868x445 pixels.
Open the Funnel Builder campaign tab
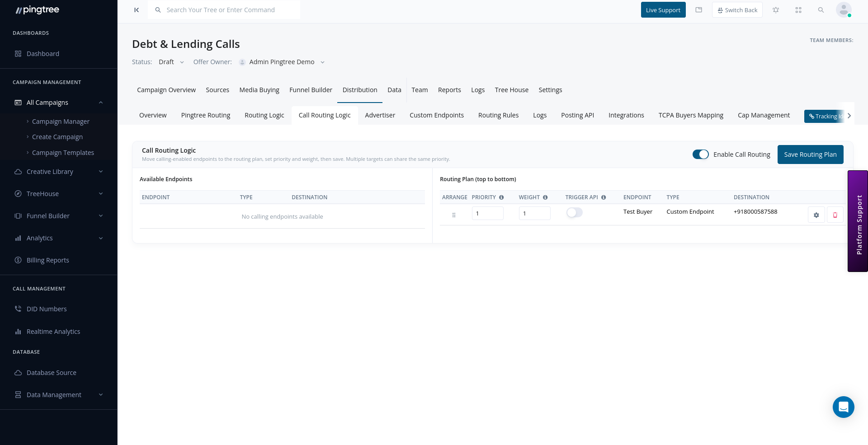(x=311, y=89)
